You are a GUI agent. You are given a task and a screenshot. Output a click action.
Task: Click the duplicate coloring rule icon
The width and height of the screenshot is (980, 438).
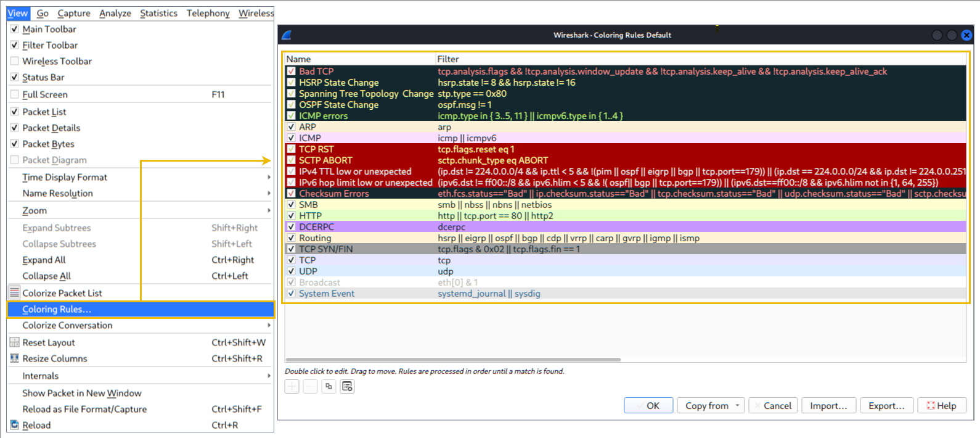click(x=329, y=386)
